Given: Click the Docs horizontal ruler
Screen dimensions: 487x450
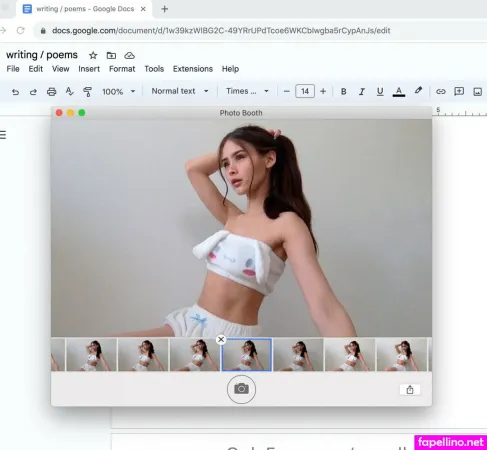Looking at the screenshot, I should (460, 112).
